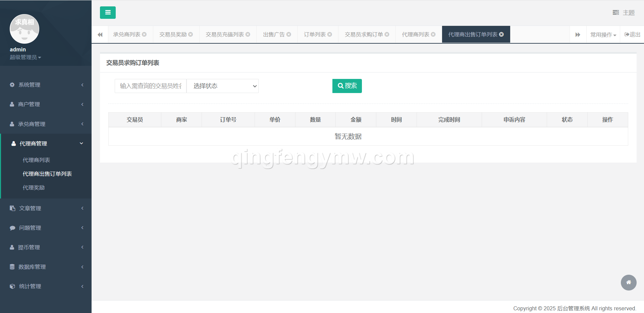Click the 文章管理 document icon
The height and width of the screenshot is (313, 644).
[x=12, y=208]
